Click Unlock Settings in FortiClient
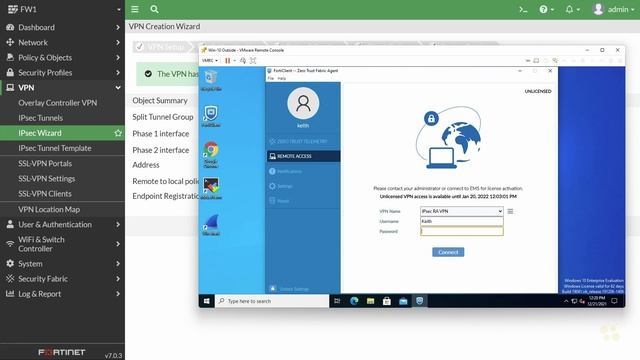 (x=290, y=289)
